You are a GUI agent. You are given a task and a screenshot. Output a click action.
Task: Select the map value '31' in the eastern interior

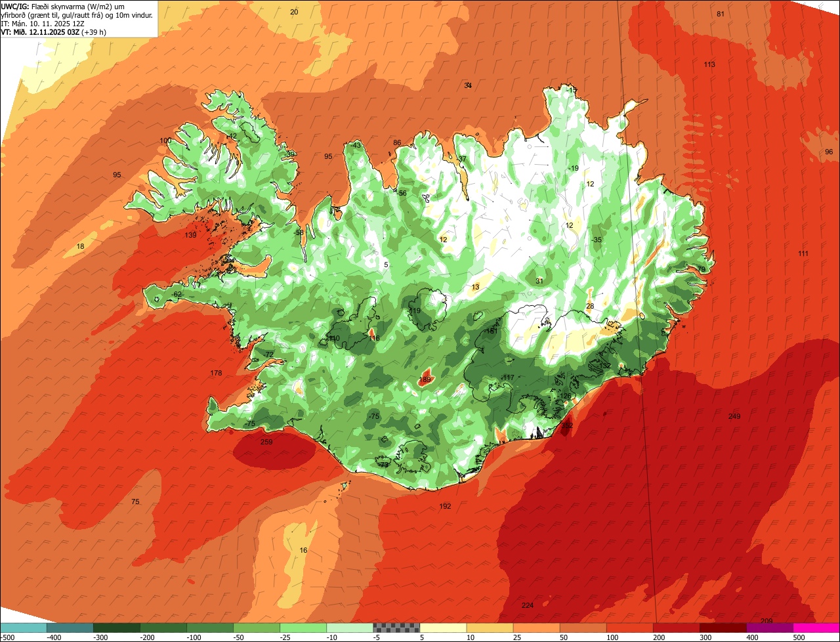(539, 281)
